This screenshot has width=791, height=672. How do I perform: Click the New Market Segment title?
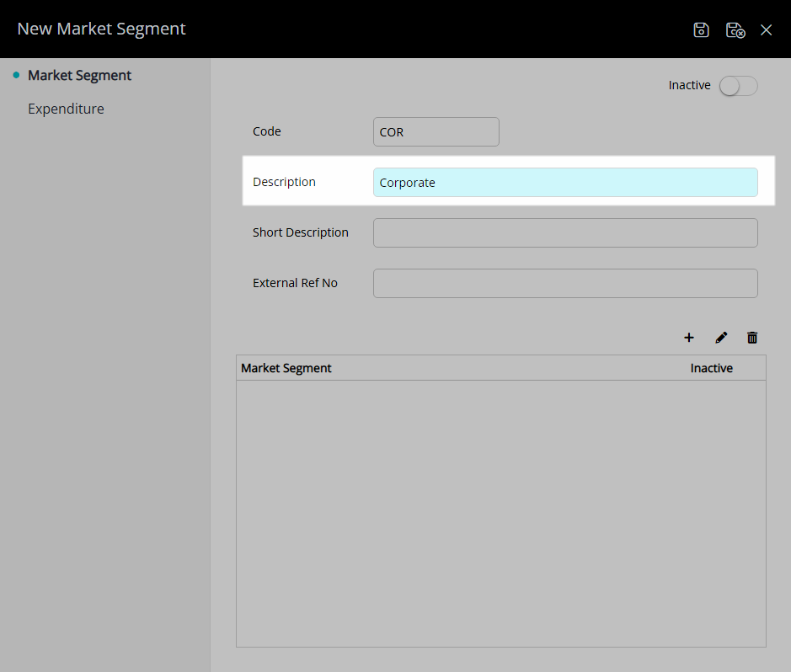[x=101, y=29]
